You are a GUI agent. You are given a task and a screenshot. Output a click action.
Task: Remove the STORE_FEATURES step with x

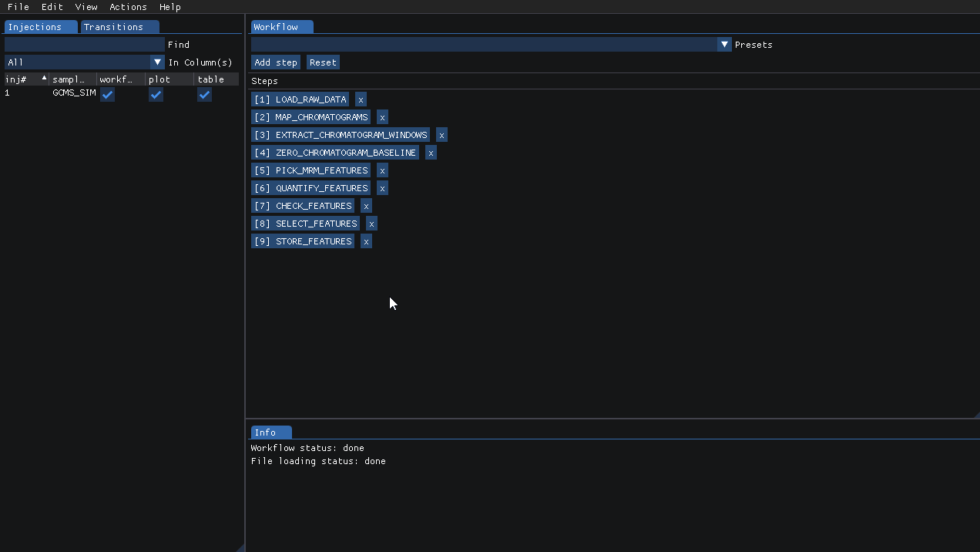point(366,241)
